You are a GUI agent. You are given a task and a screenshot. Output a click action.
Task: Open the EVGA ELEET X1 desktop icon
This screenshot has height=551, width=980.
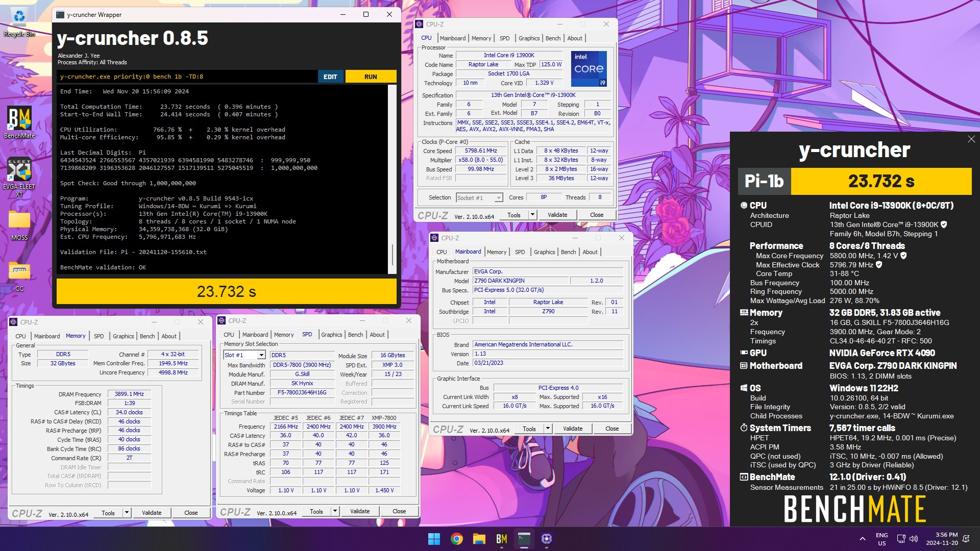(19, 177)
